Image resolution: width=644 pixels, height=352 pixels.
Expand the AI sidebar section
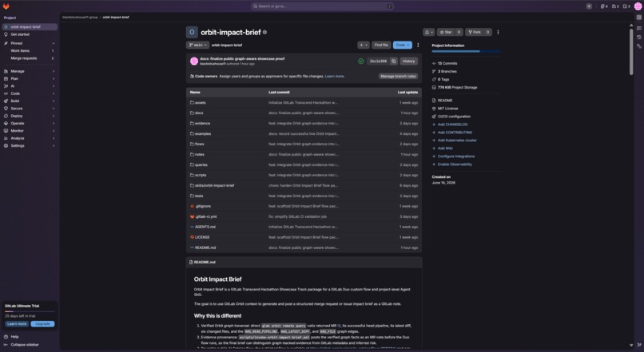point(29,86)
